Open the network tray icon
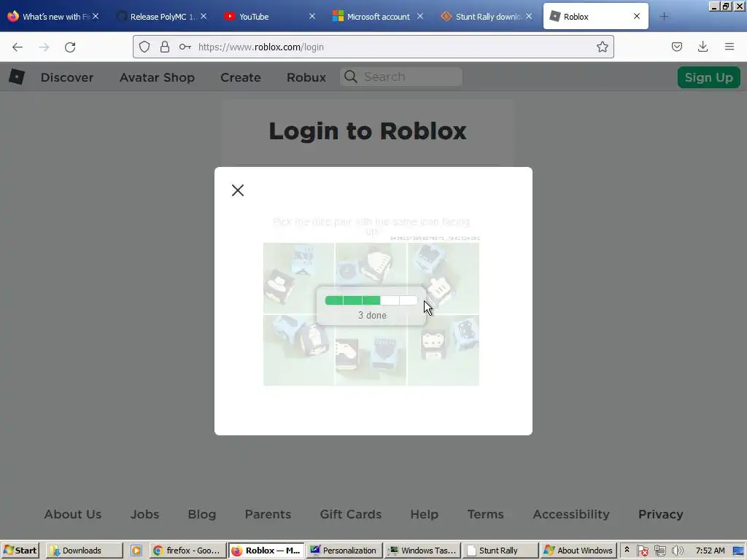747x560 pixels. 659,551
